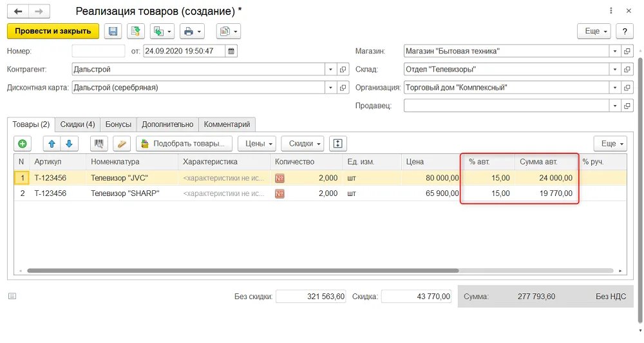Expand the Дисконтная карта dropdown
The height and width of the screenshot is (343, 644).
point(330,87)
